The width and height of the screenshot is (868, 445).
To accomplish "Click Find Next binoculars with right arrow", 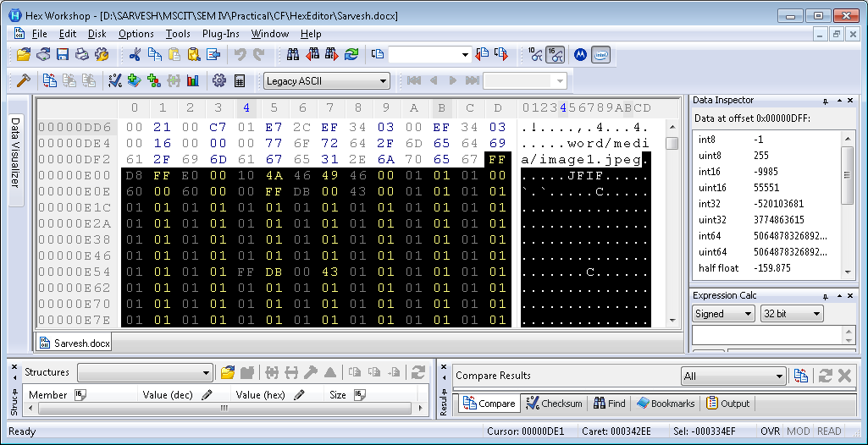I will point(332,54).
